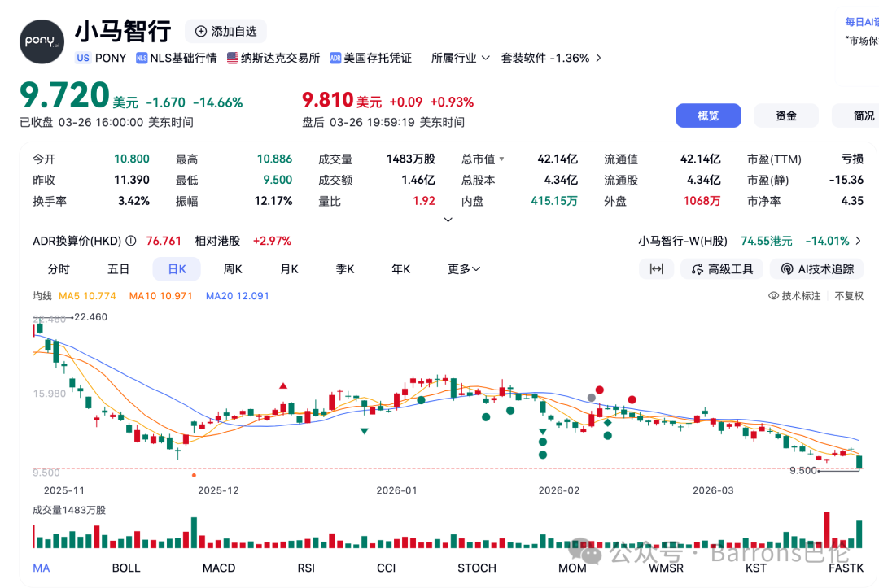This screenshot has height=588, width=879.
Task: Select the STOCH indicator
Action: tap(477, 568)
